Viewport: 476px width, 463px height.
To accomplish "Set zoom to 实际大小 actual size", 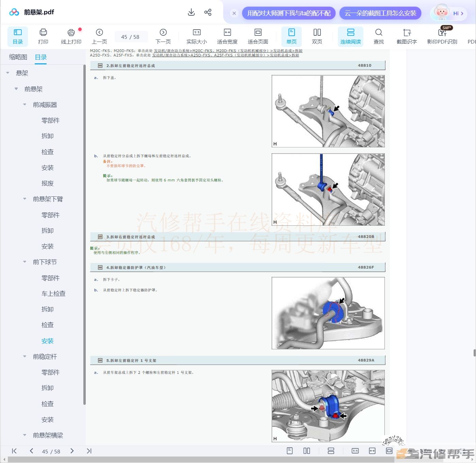I will coord(197,36).
